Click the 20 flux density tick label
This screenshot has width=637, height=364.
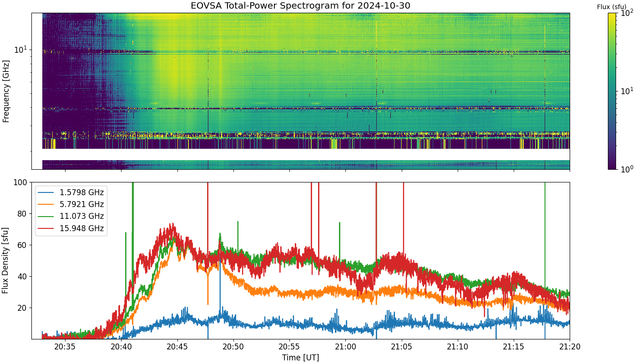click(24, 308)
